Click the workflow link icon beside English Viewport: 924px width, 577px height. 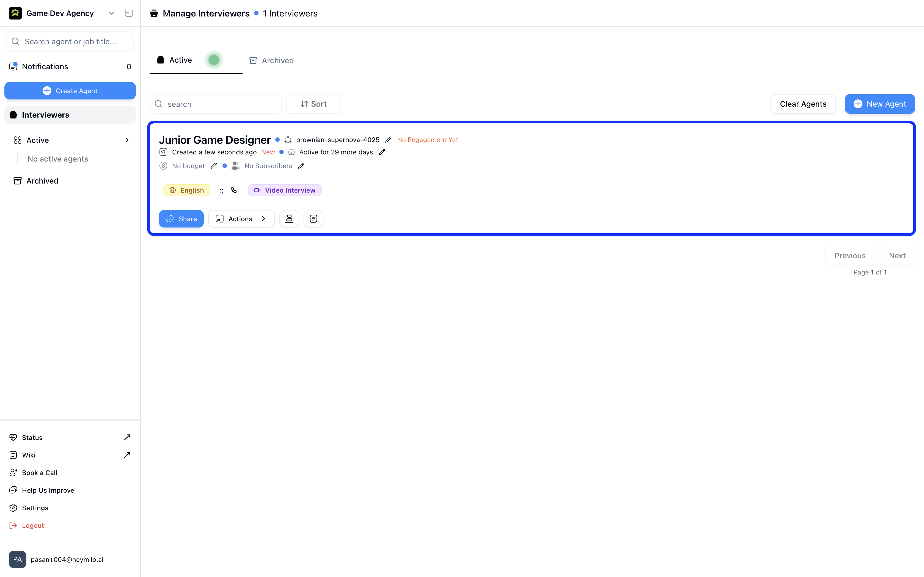point(234,190)
